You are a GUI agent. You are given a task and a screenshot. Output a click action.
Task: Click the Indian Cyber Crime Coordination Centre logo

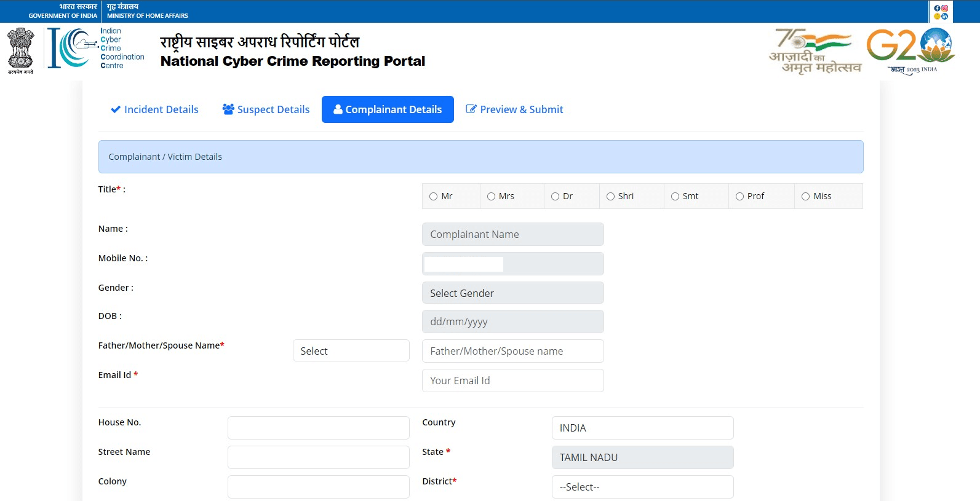(97, 48)
